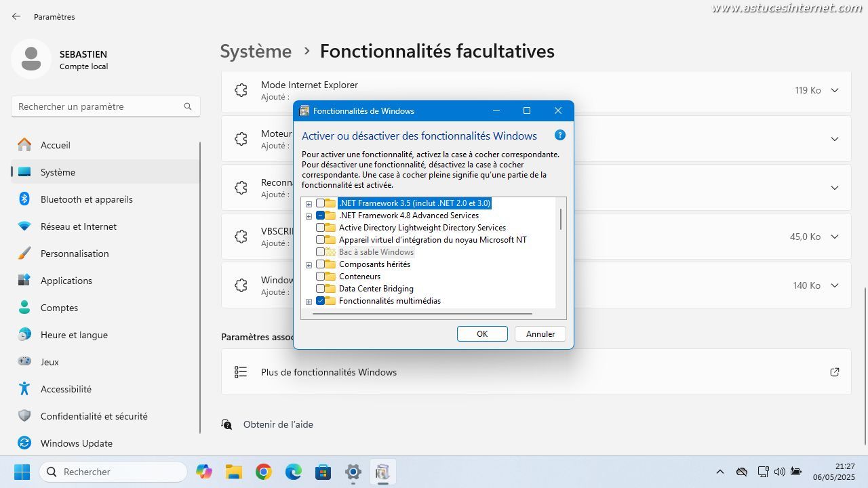Click the Accessibilité figure icon
The image size is (868, 488).
24,389
